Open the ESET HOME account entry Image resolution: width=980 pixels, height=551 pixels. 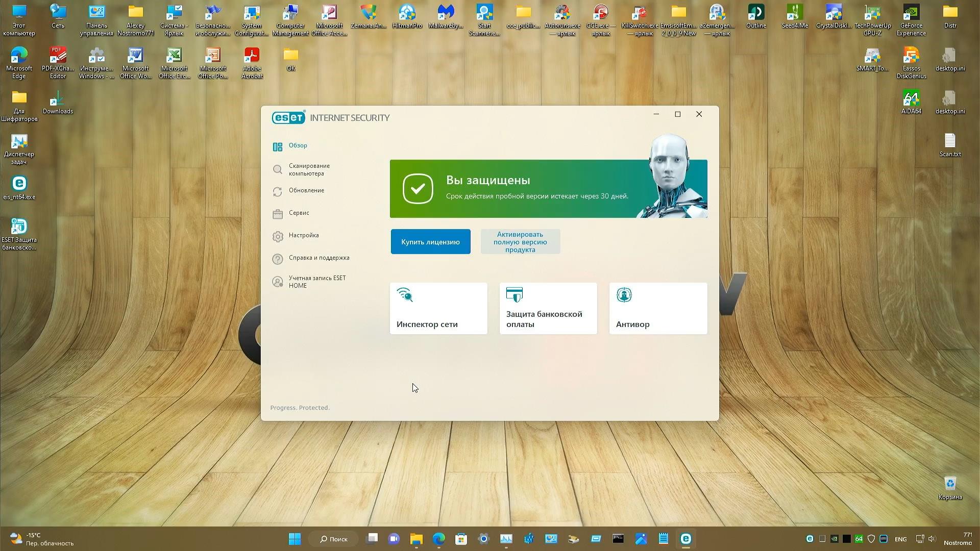[316, 282]
